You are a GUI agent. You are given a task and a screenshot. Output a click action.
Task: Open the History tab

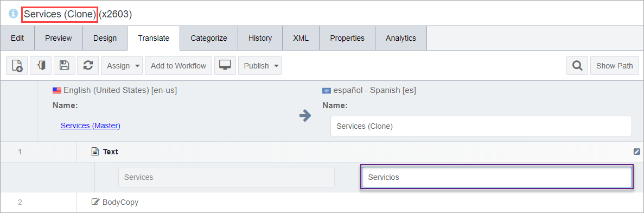coord(260,38)
